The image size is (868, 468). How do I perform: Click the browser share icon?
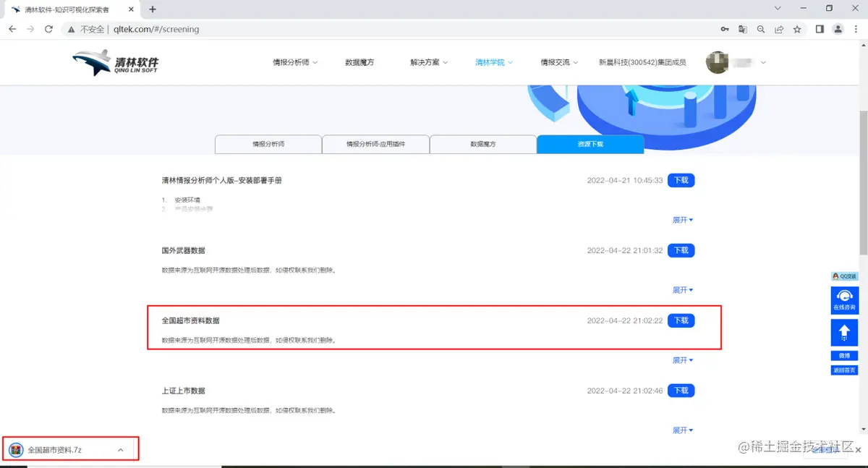[778, 29]
